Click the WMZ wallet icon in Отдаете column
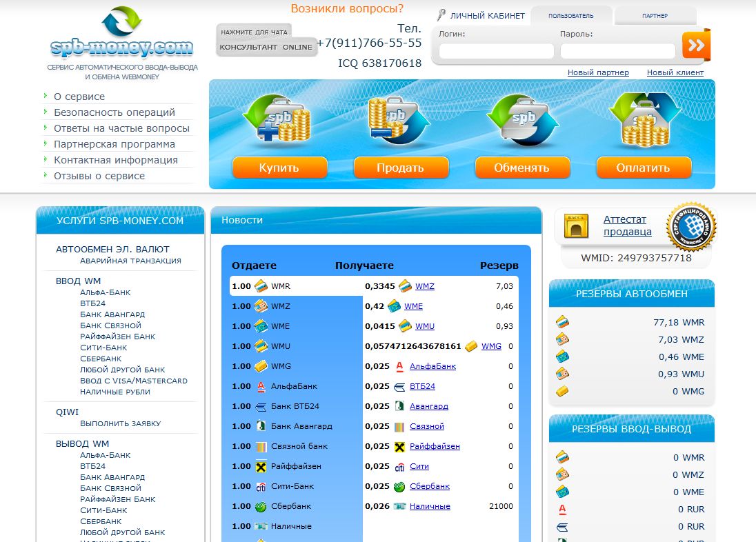The height and width of the screenshot is (542, 756). (261, 306)
